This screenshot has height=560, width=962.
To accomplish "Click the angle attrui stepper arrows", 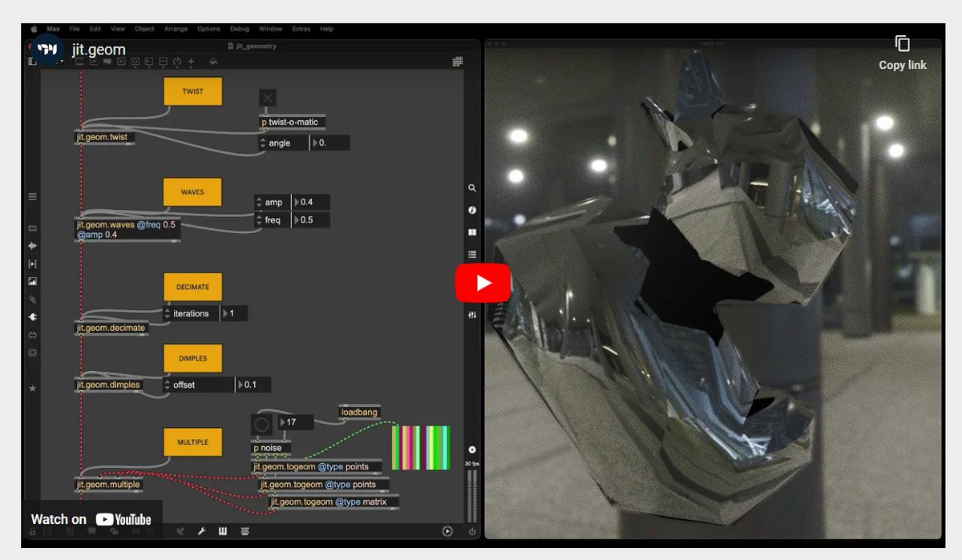I will tap(262, 143).
